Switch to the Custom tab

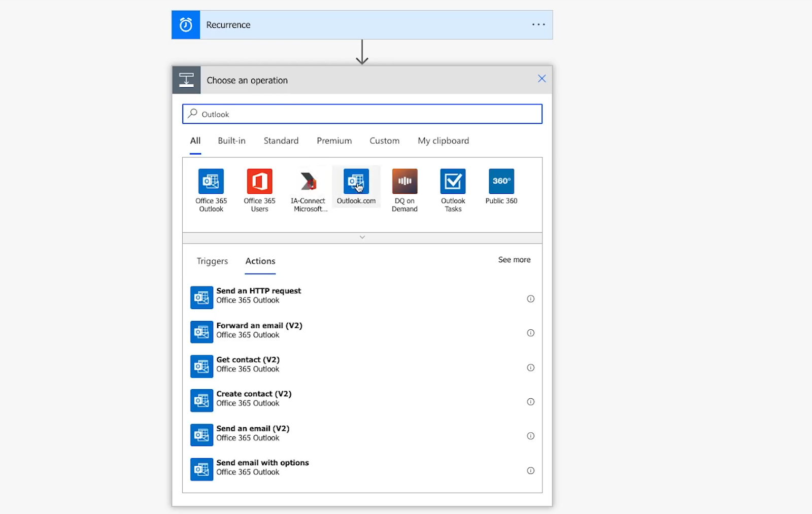point(384,141)
